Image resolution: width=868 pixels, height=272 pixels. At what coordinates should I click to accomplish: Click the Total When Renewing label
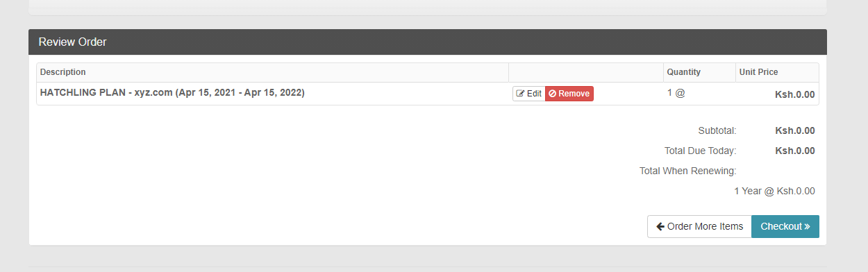pyautogui.click(x=688, y=171)
